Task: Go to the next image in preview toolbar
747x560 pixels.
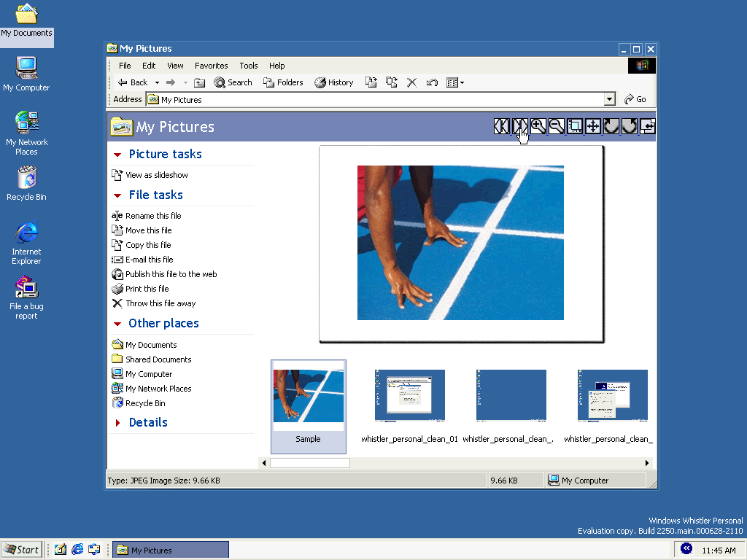Action: pyautogui.click(x=519, y=126)
